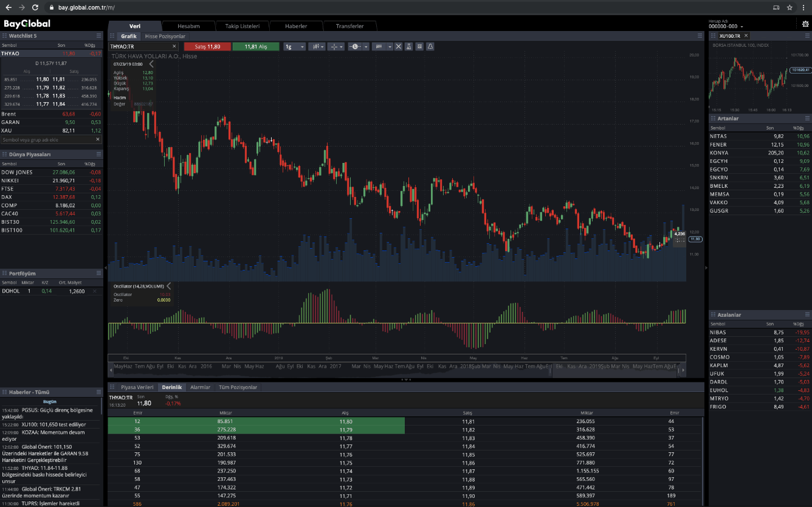The height and width of the screenshot is (507, 812).
Task: Bookmark the page with the star icon
Action: [789, 7]
